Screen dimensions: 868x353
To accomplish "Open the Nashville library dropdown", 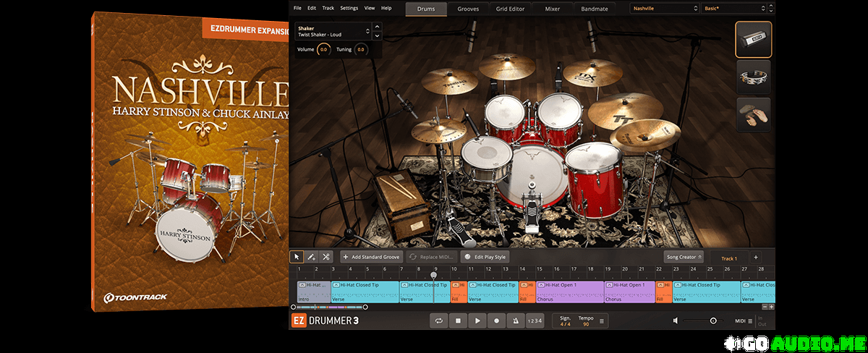I will click(663, 9).
